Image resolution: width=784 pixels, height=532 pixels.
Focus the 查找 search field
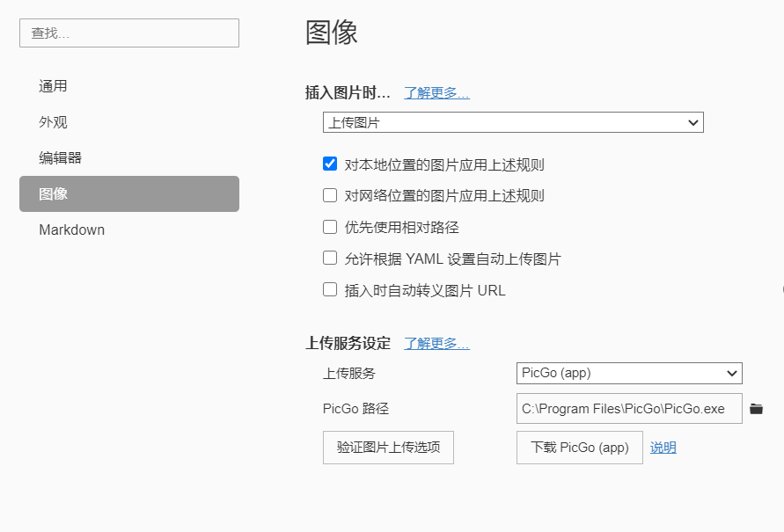[x=129, y=33]
